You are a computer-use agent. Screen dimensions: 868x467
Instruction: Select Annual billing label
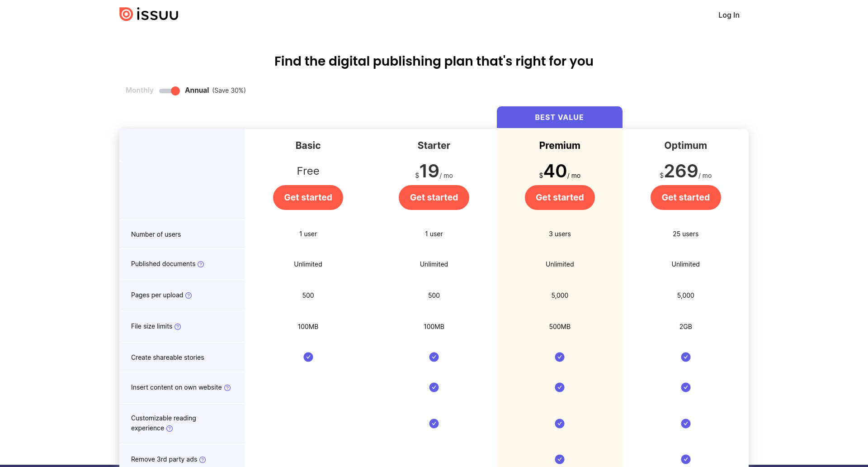point(197,90)
